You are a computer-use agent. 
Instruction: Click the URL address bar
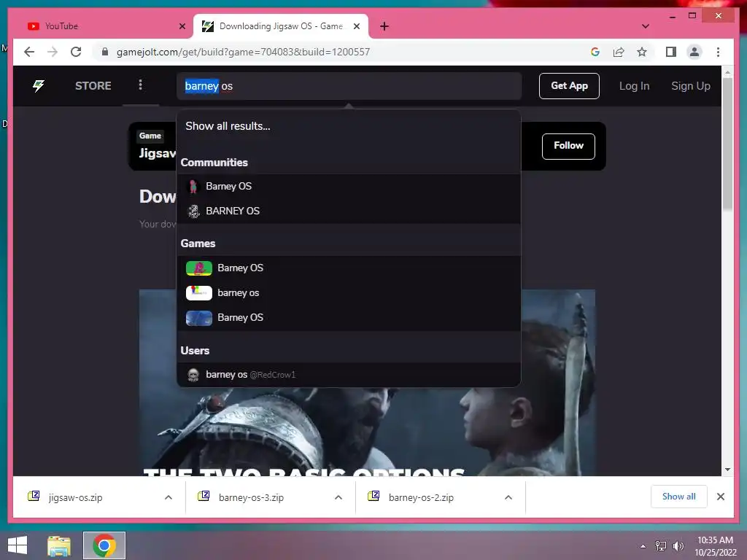point(343,52)
